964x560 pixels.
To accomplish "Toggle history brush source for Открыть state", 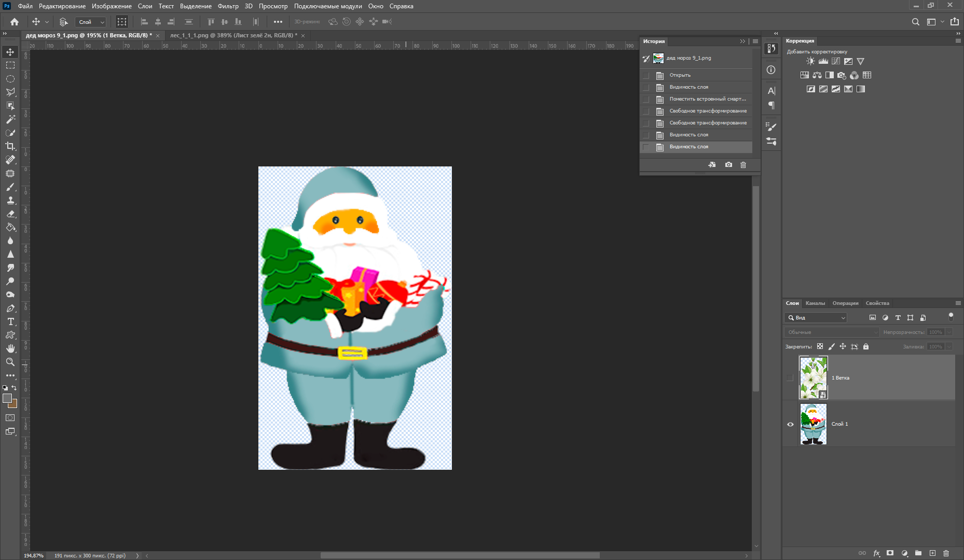I will tap(646, 75).
